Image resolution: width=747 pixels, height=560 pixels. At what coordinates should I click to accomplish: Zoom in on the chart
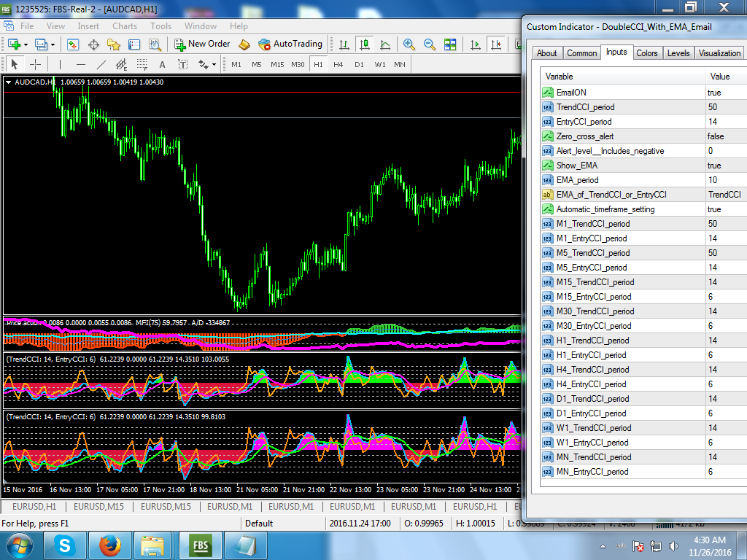(x=409, y=44)
